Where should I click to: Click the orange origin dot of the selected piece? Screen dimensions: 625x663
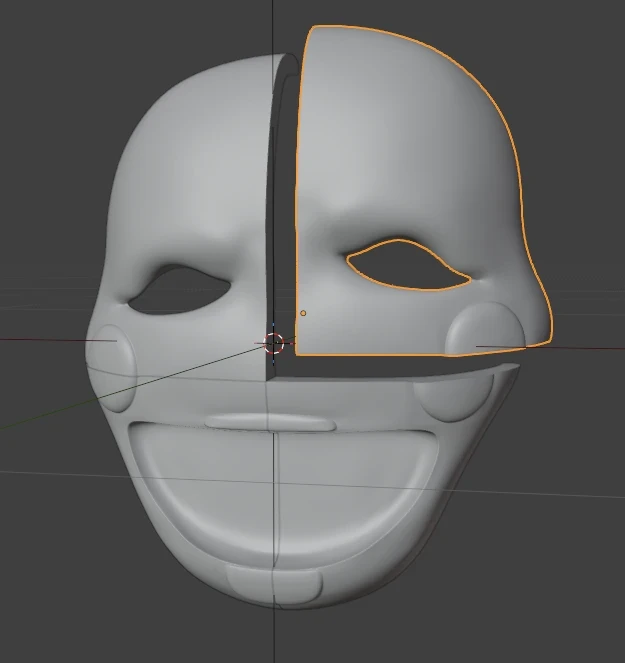[303, 313]
